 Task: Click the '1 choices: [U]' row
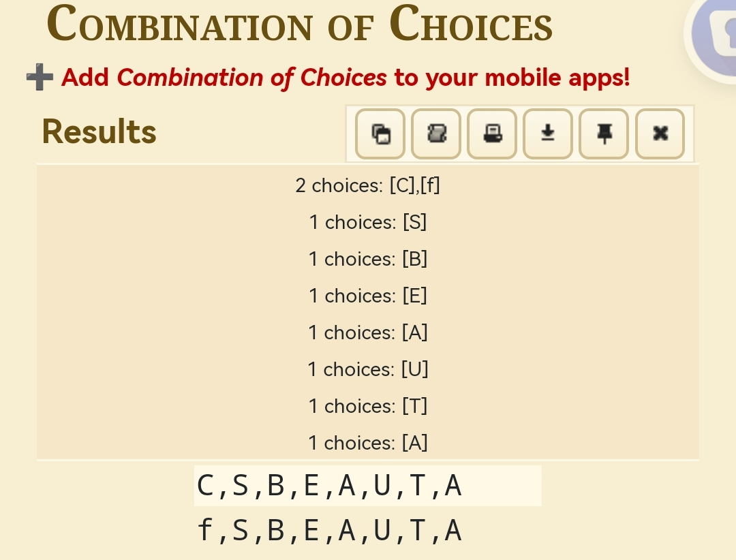click(367, 369)
